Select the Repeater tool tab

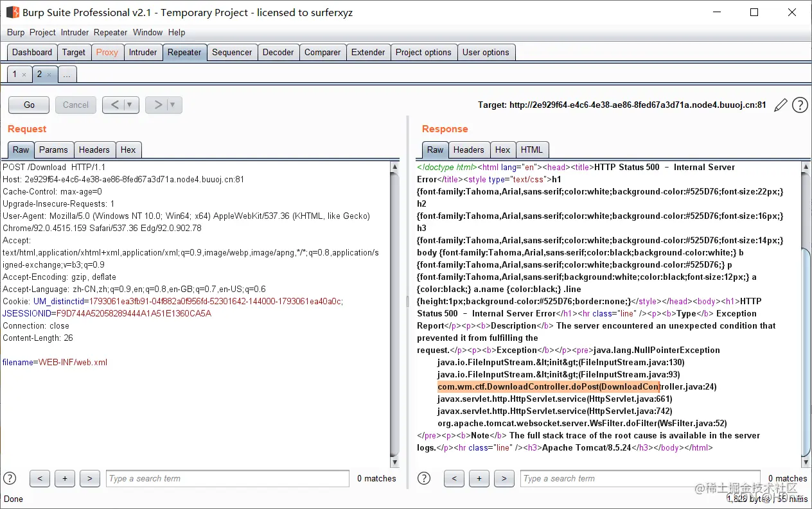click(184, 53)
